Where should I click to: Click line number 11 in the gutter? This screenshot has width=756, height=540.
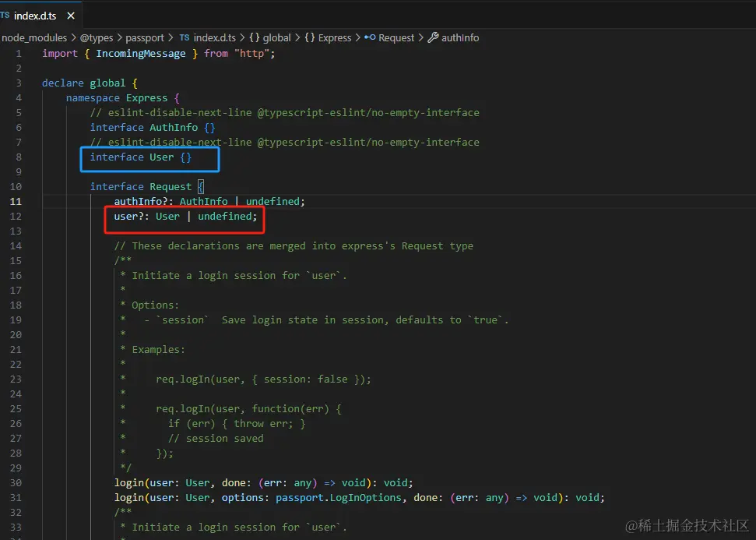[x=16, y=202]
